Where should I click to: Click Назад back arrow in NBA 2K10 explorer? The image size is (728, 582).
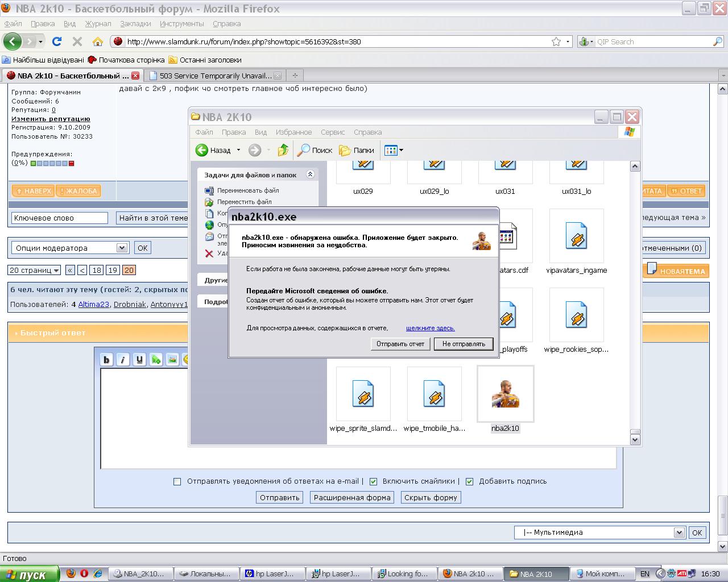click(214, 150)
